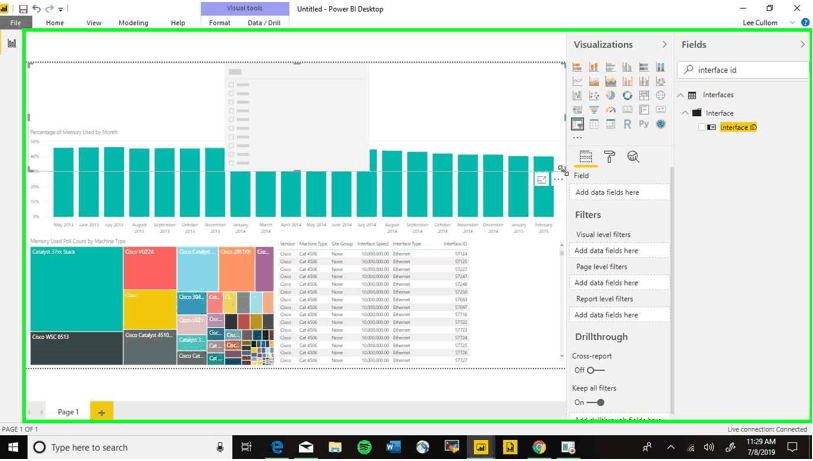Import a custom visual via ellipsis
813x461 pixels.
pos(577,138)
